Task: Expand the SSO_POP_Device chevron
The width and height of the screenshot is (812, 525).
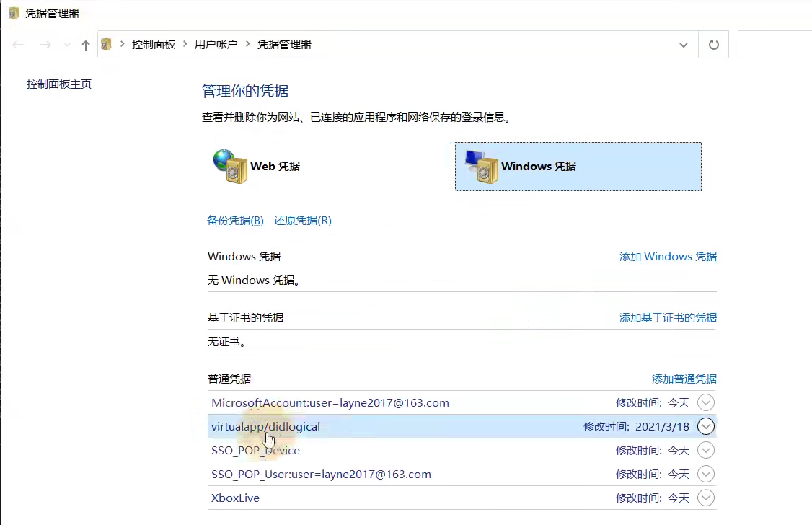Action: (x=706, y=450)
